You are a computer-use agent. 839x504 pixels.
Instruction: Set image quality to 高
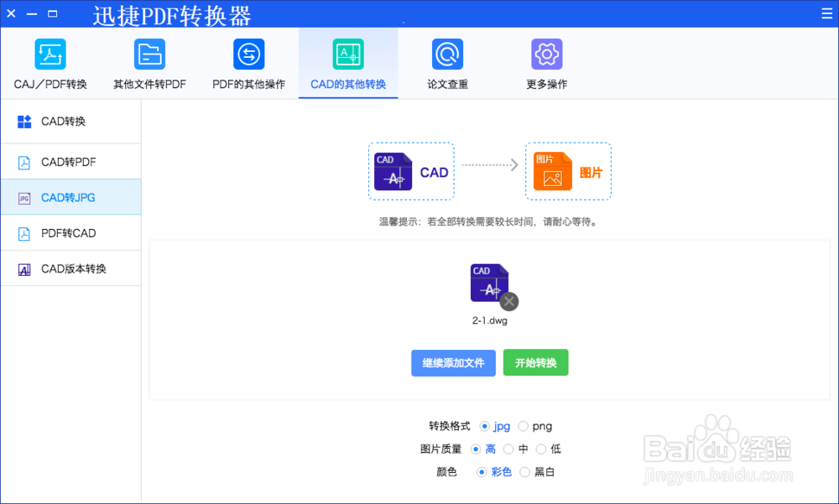click(x=476, y=449)
